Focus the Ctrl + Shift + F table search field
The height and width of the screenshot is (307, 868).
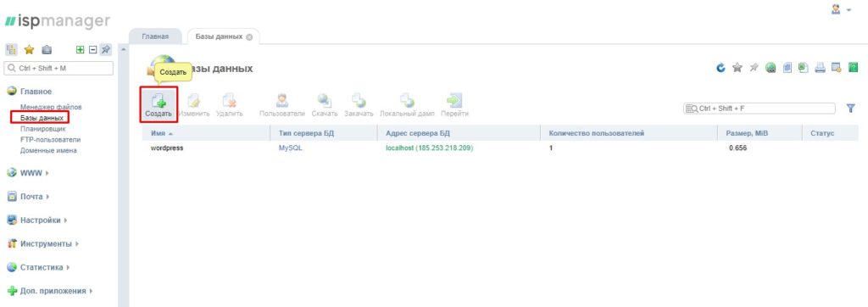pos(759,109)
